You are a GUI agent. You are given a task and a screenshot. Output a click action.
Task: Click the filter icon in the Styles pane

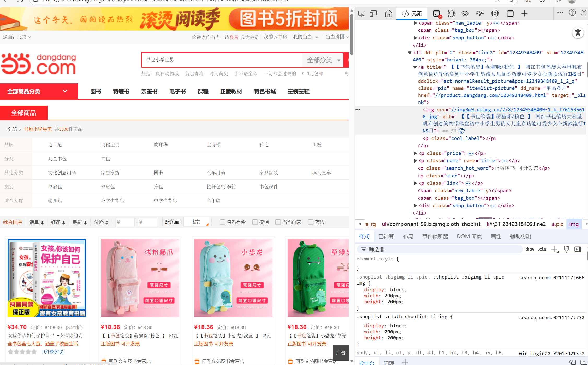(x=364, y=249)
